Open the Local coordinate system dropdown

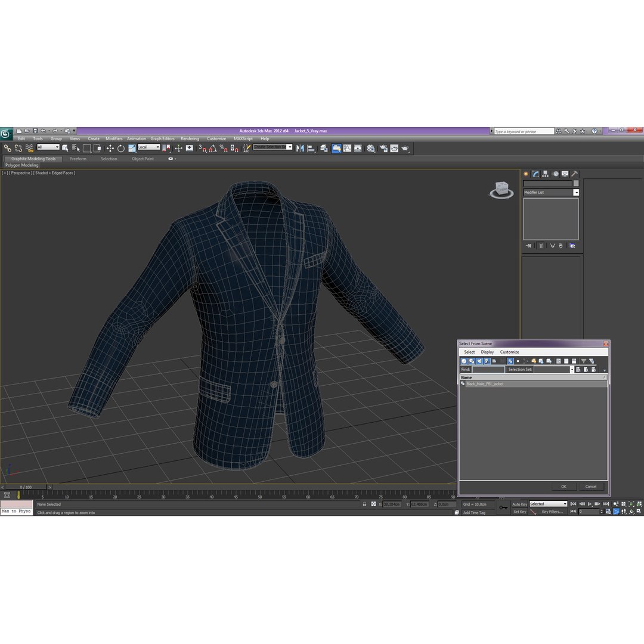[148, 147]
